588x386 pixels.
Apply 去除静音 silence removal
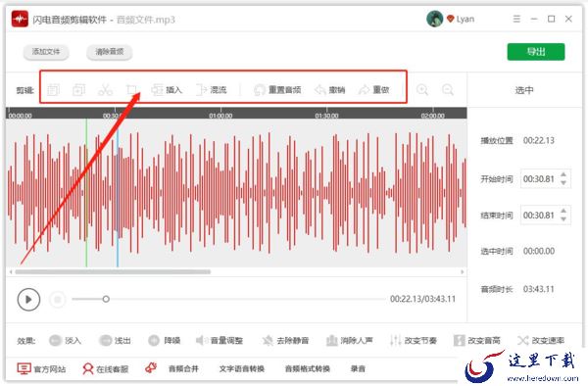pyautogui.click(x=285, y=340)
